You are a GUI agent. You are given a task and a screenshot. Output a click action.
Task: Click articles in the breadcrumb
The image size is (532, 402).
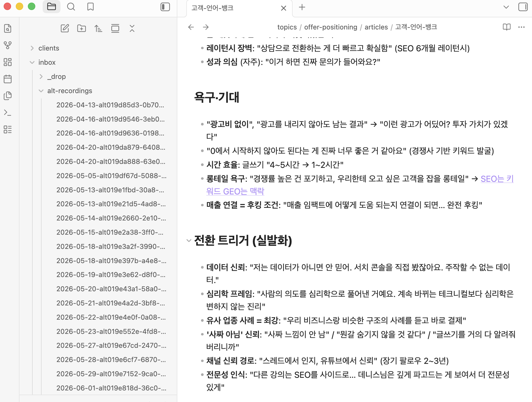click(376, 27)
